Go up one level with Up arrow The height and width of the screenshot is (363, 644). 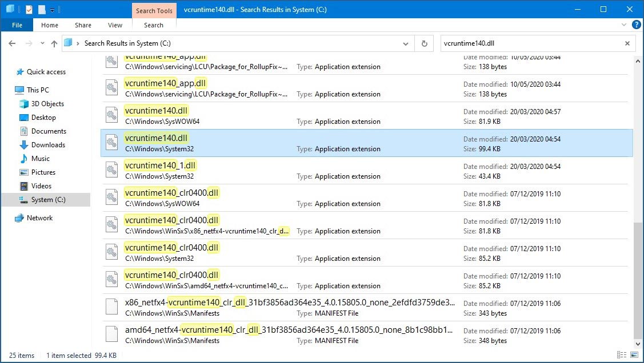tap(54, 43)
